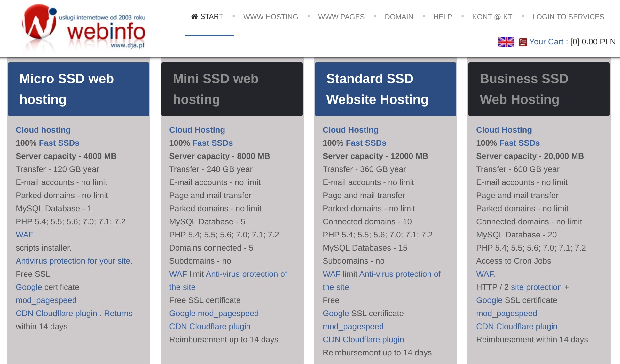
Task: Select Standard SSD Website Hosting header
Action: (386, 89)
